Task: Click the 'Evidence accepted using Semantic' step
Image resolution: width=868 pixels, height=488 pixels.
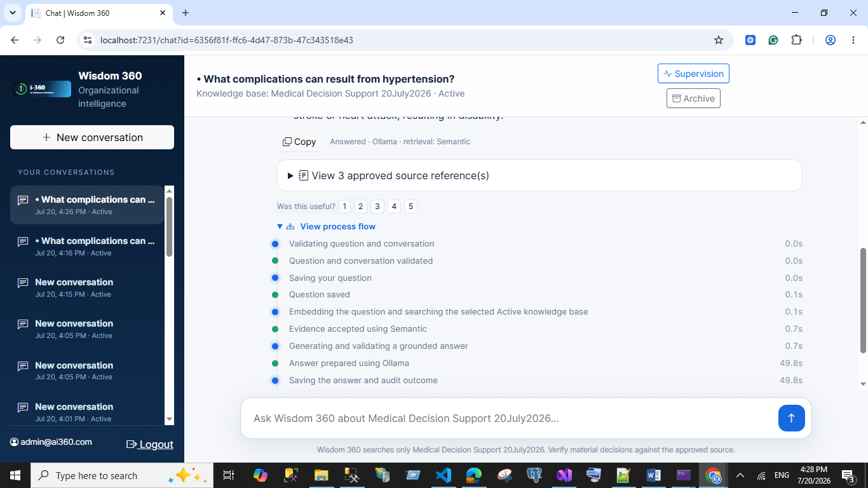Action: click(x=358, y=329)
